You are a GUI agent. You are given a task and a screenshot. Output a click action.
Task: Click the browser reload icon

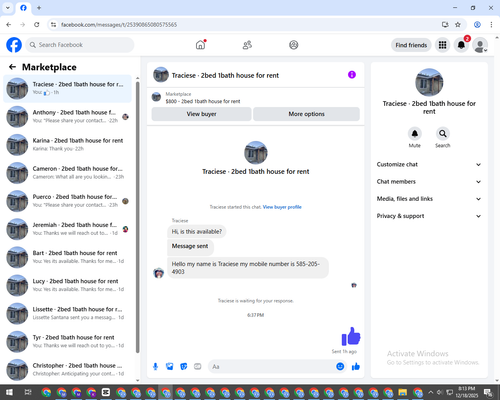(x=37, y=25)
